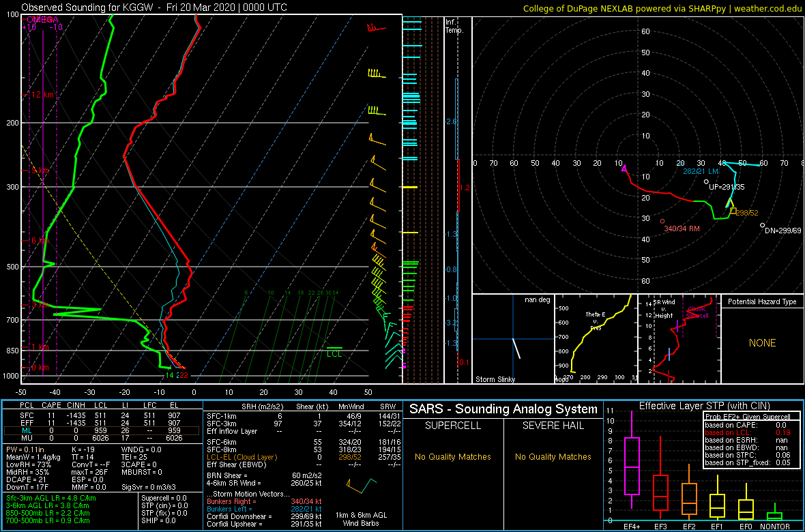Click the 'LowRH = 73%' value
The height and width of the screenshot is (532, 805).
(29, 464)
